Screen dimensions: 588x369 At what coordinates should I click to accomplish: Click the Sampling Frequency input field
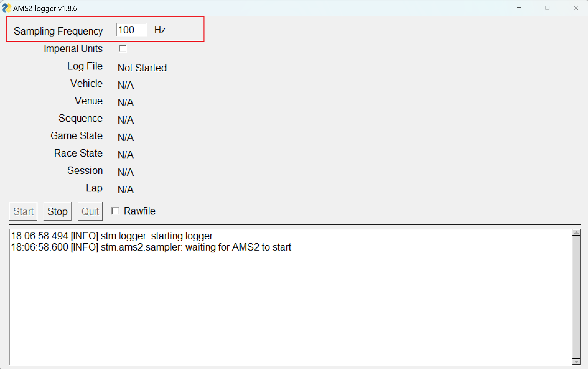coord(131,30)
